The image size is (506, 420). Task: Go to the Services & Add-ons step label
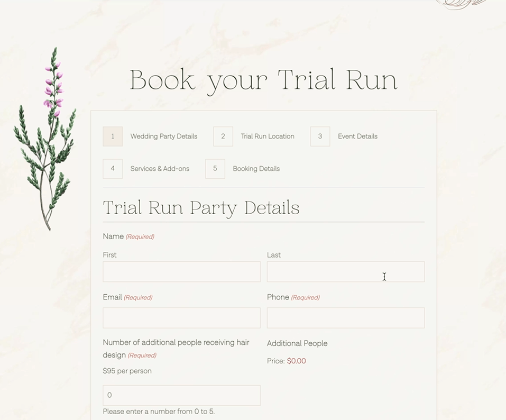(160, 169)
